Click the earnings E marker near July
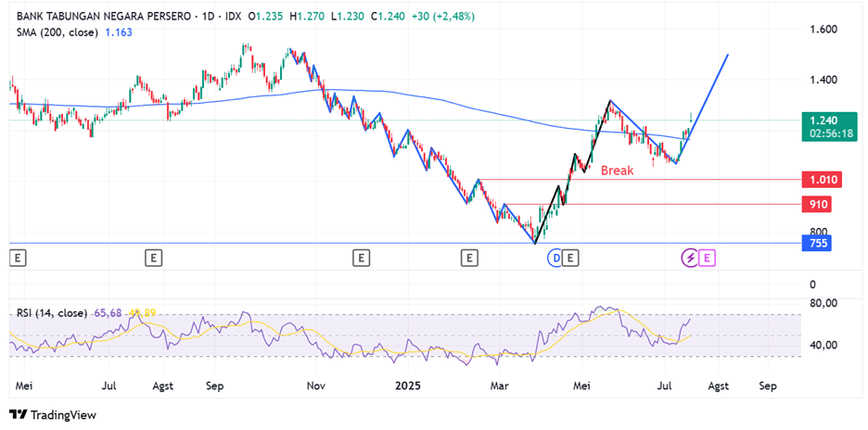Image resolution: width=868 pixels, height=430 pixels. click(x=153, y=258)
